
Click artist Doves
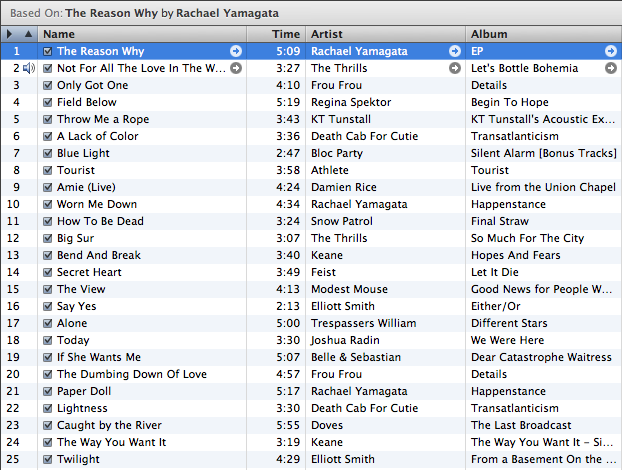tap(327, 425)
